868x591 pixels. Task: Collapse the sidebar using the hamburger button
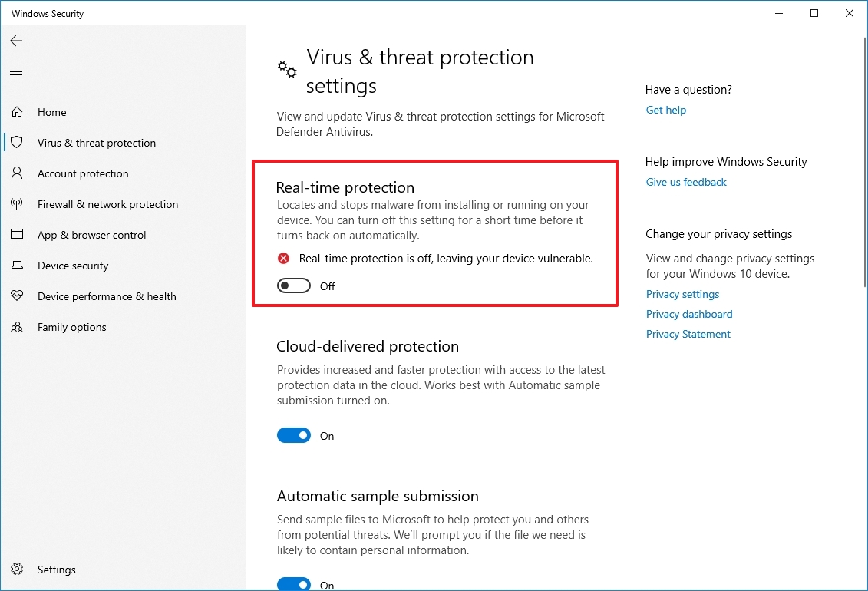tap(16, 74)
